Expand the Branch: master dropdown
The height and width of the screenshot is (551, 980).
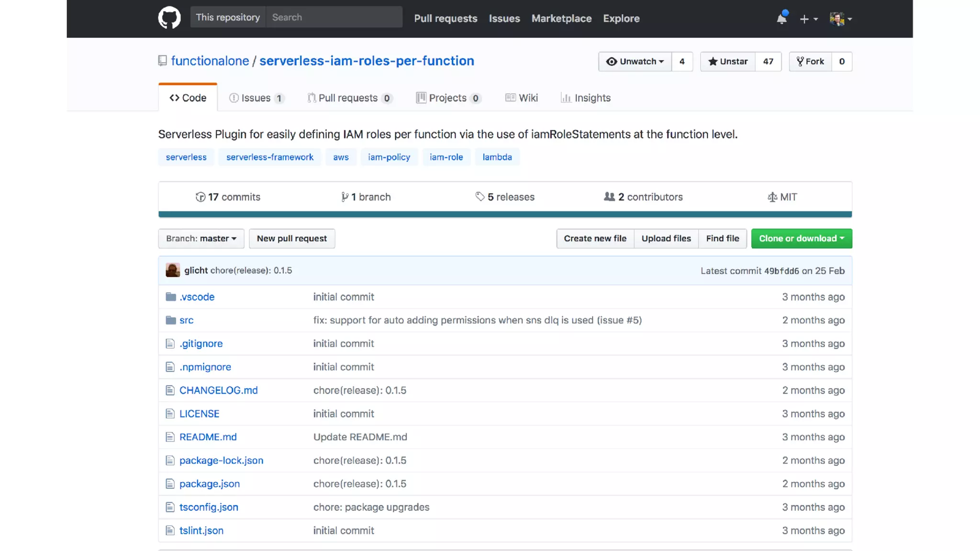[x=201, y=238]
